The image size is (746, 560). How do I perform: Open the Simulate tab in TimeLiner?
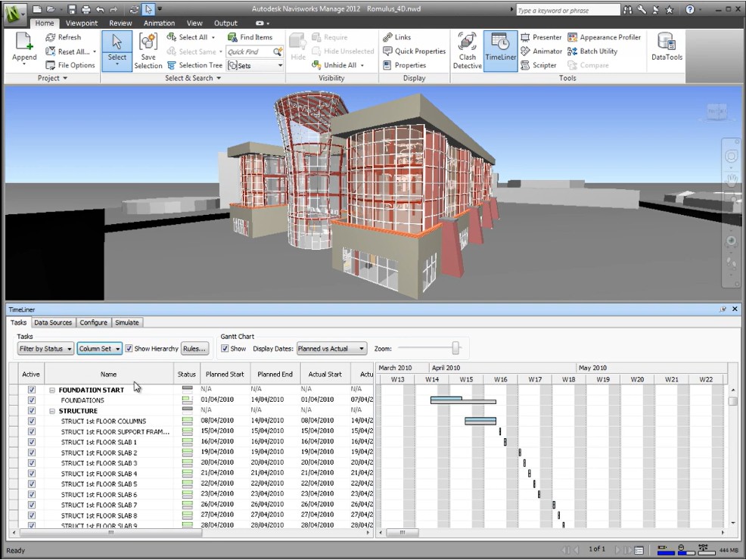[126, 322]
